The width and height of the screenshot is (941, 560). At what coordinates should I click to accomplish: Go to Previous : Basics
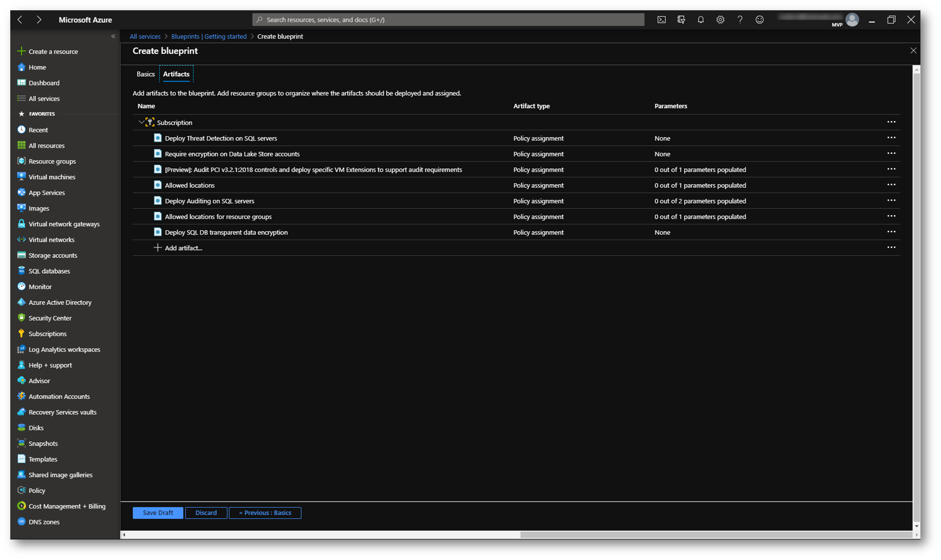(x=265, y=513)
